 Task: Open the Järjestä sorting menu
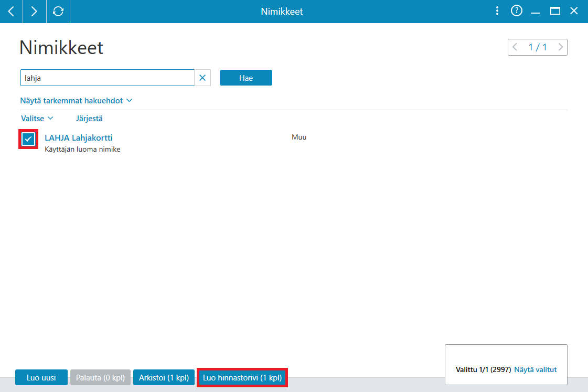pyautogui.click(x=89, y=119)
